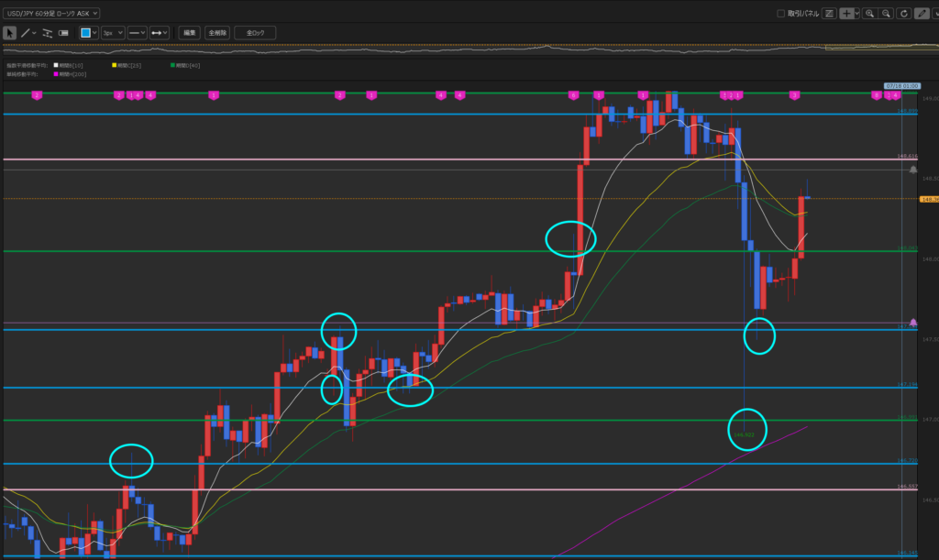This screenshot has height=560, width=939.
Task: Select the eraser tool icon
Action: 63,33
